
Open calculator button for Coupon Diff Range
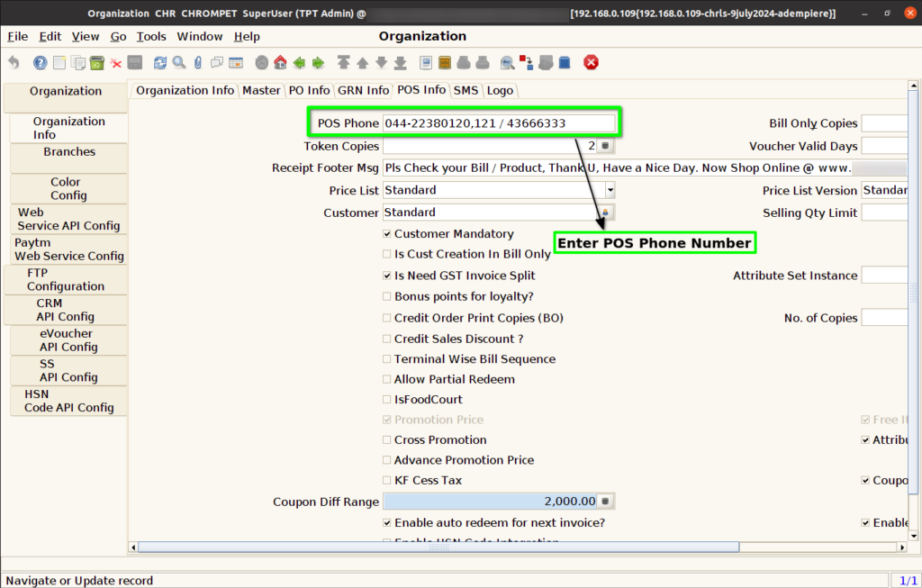tap(605, 502)
